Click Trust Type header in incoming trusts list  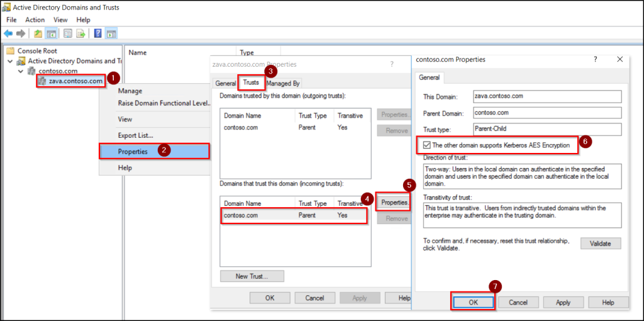314,203
